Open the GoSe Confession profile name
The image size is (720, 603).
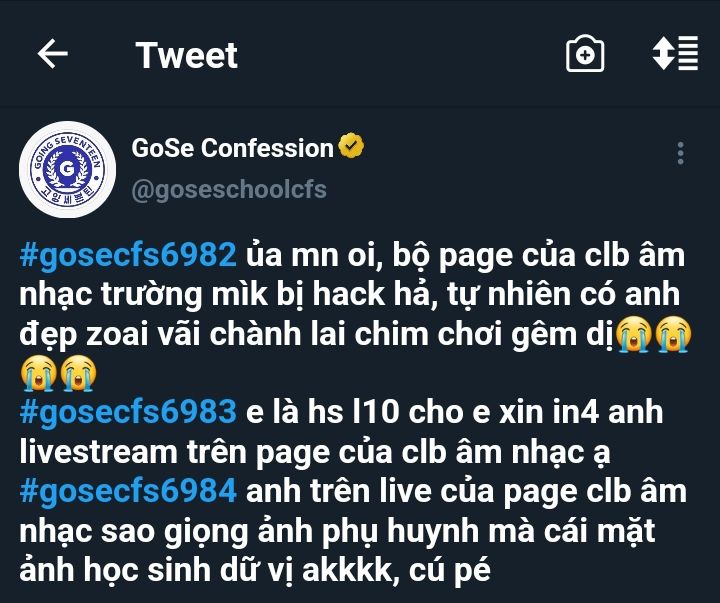pyautogui.click(x=232, y=148)
